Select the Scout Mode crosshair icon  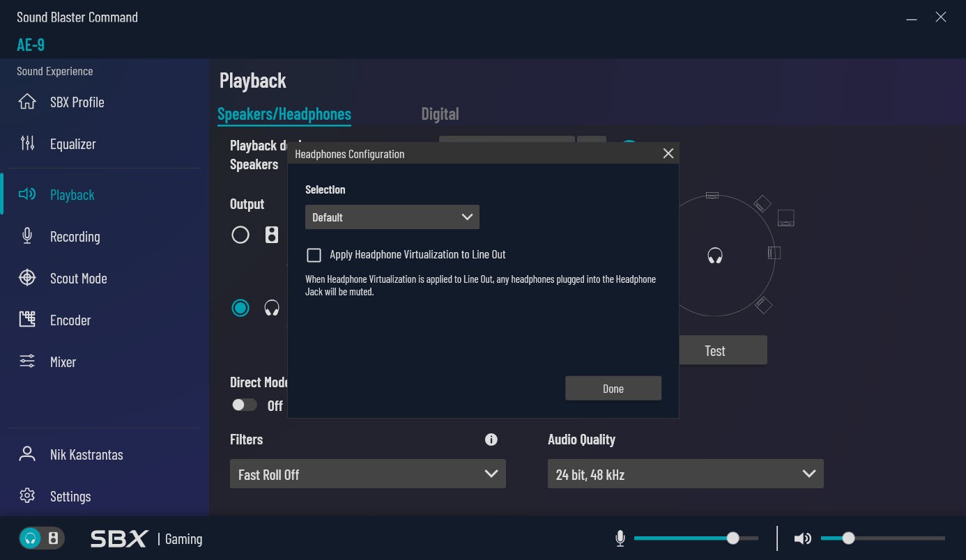pos(27,278)
